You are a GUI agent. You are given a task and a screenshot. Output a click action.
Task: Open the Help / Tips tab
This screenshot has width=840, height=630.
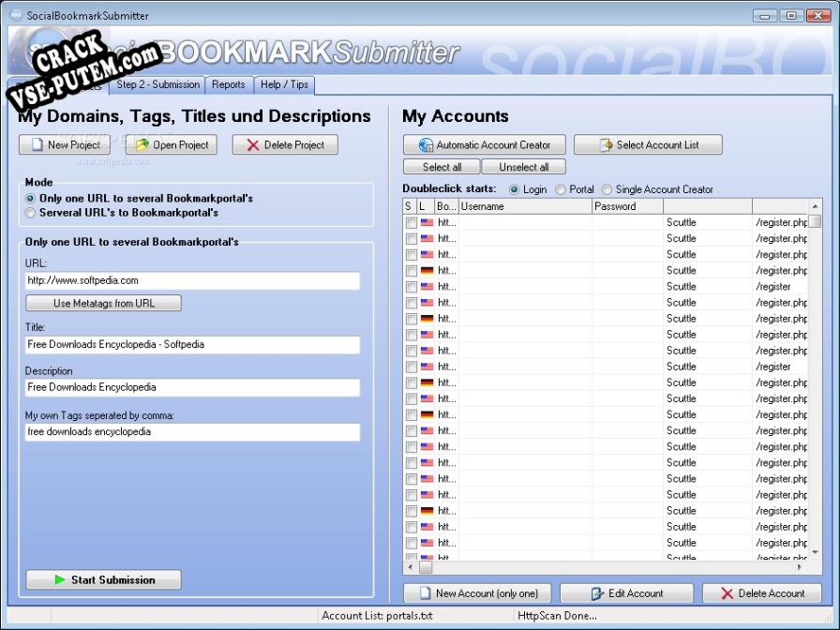point(284,84)
